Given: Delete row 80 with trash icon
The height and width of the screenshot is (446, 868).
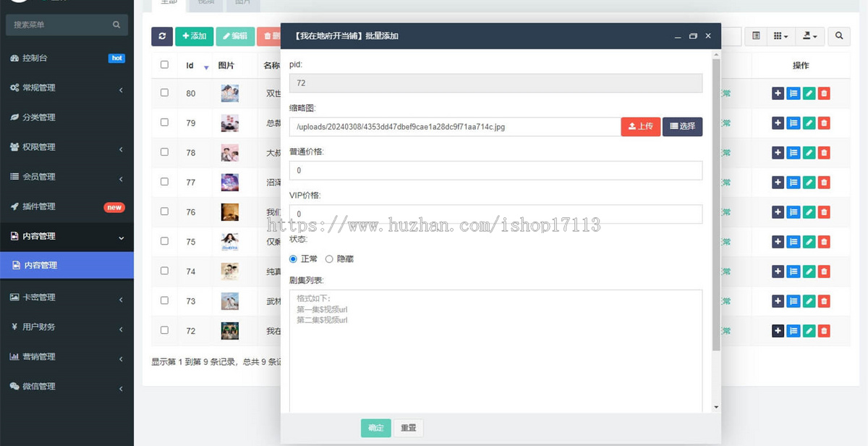Looking at the screenshot, I should (x=824, y=93).
